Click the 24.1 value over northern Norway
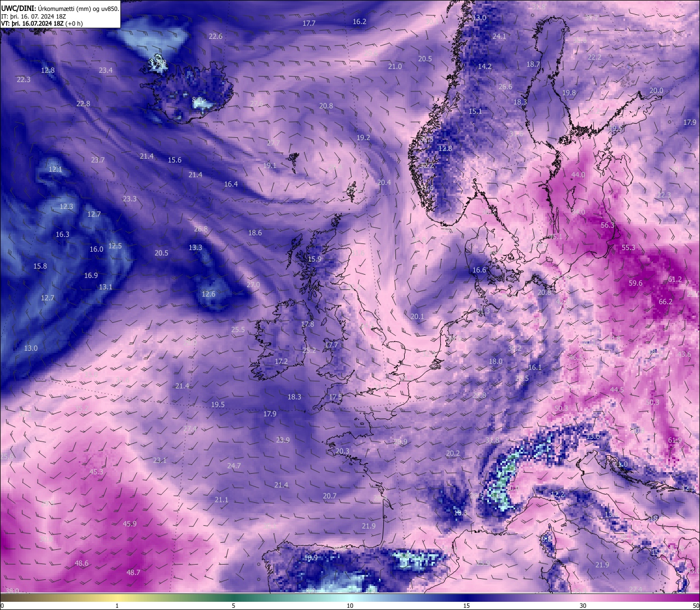Screen dimensions: 700x610 click(499, 36)
